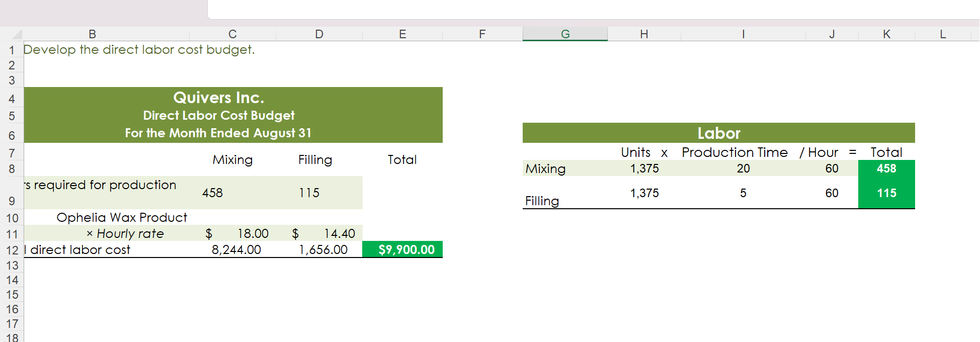
Task: Click '× Hourly rate' label cell
Action: tap(125, 233)
